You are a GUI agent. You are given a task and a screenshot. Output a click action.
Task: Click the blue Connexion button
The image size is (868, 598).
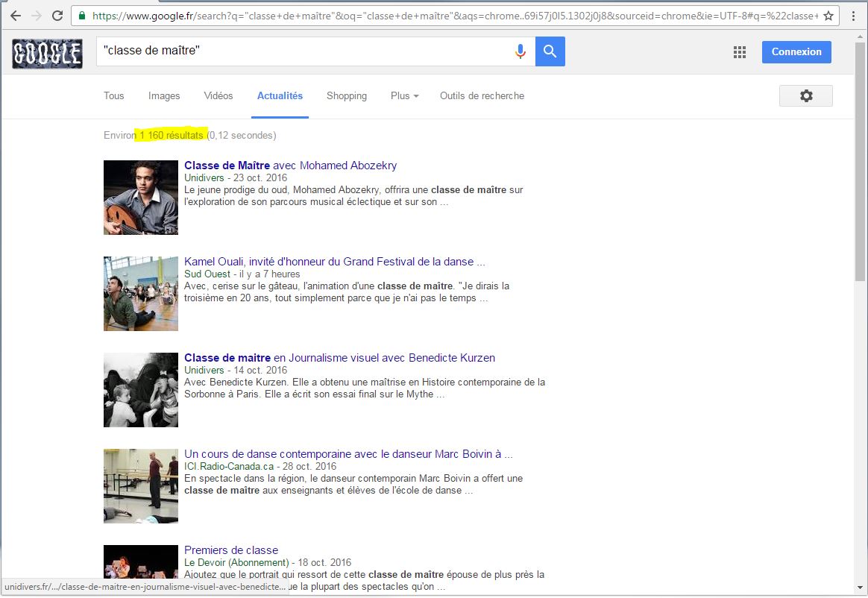[796, 52]
